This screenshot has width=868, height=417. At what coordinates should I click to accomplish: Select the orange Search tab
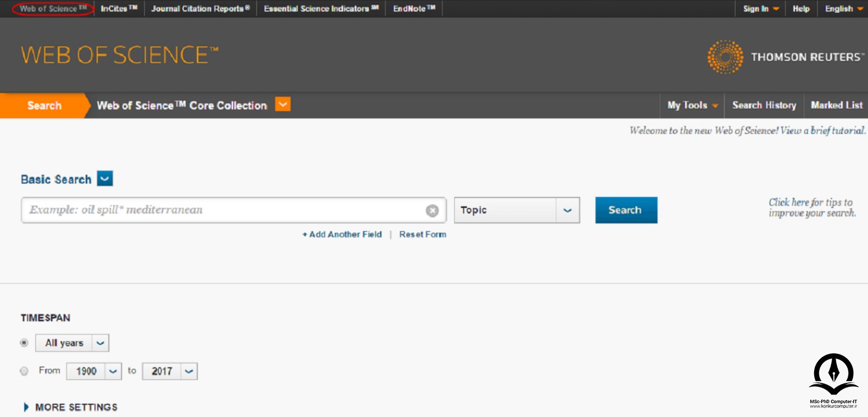coord(44,105)
